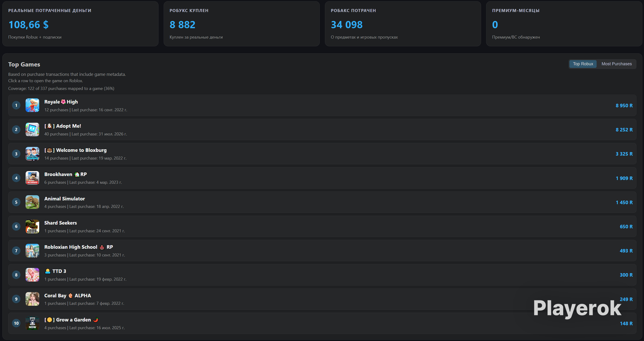Image resolution: width=644 pixels, height=341 pixels.
Task: Select the 34 098 Robux spent value
Action: point(347,25)
